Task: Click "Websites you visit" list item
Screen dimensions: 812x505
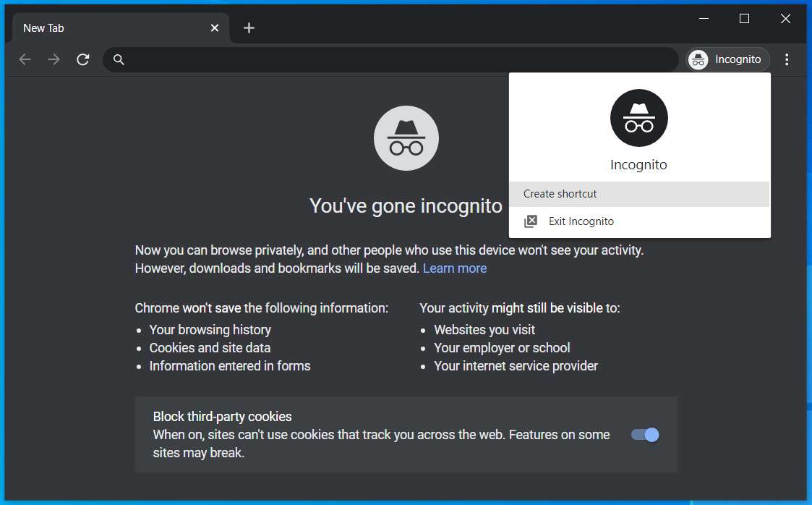Action: coord(484,330)
